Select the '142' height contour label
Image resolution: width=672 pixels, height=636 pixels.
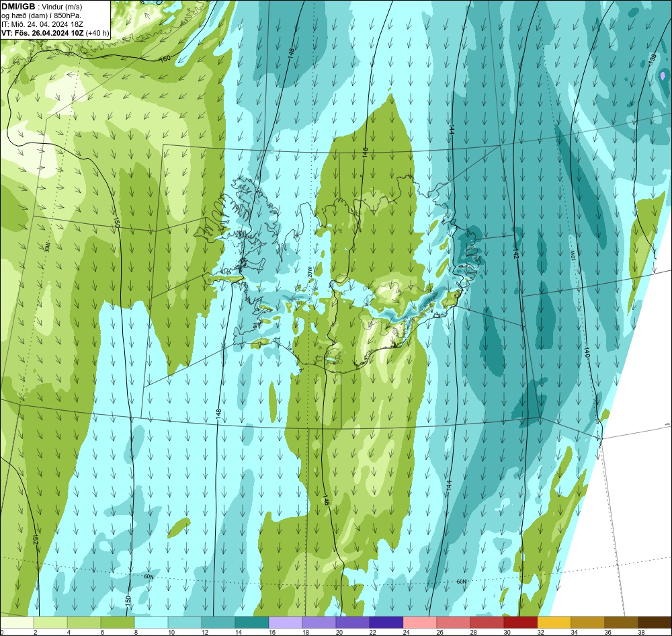516,253
